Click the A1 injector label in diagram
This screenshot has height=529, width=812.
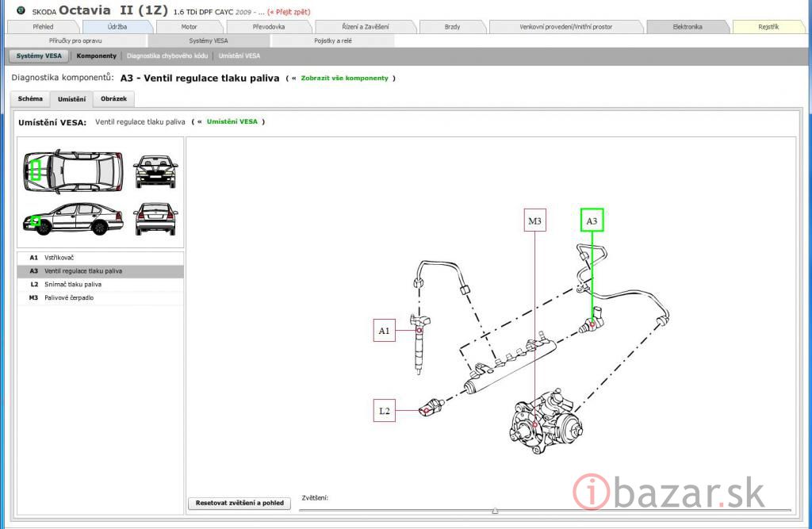pyautogui.click(x=385, y=331)
